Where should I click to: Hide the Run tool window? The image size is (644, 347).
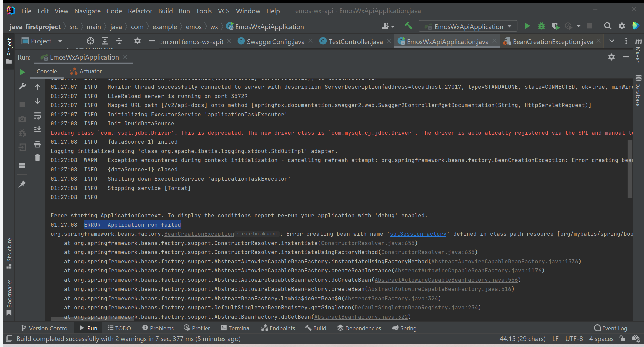[x=626, y=57]
